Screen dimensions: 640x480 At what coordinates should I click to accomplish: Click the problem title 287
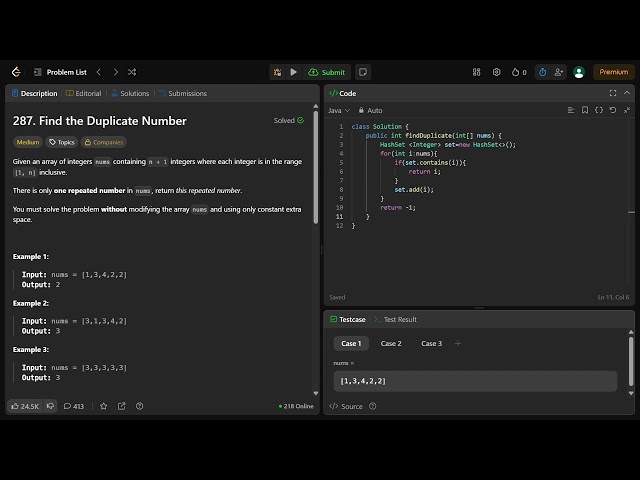[100, 121]
